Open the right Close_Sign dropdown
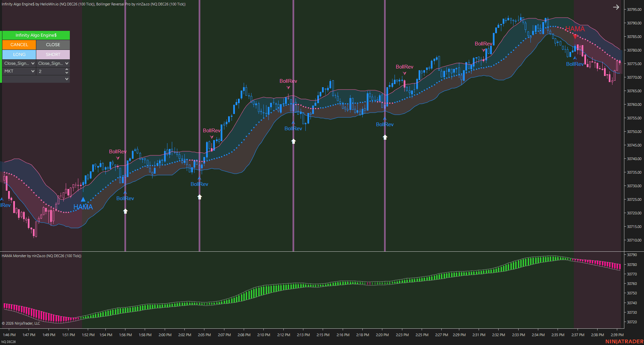The height and width of the screenshot is (345, 644). click(53, 63)
